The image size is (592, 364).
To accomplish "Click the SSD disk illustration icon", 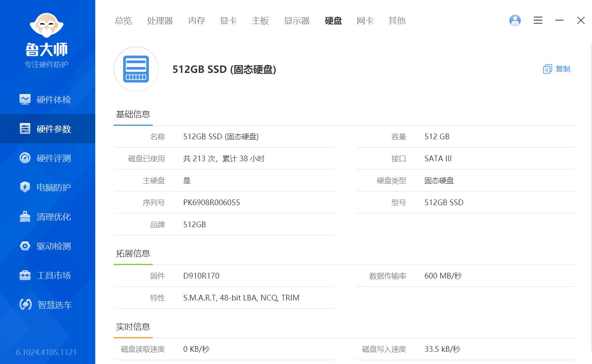I will click(x=136, y=69).
